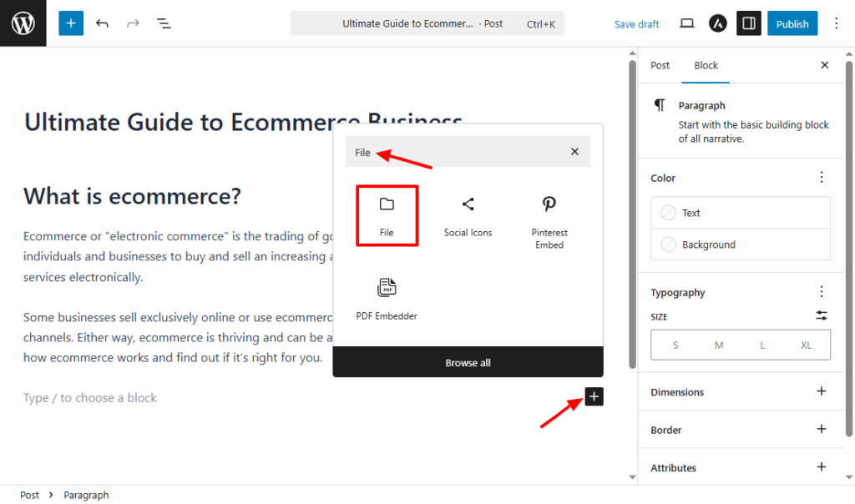The width and height of the screenshot is (855, 504).
Task: Open the Options menu next to Publish
Action: click(836, 23)
